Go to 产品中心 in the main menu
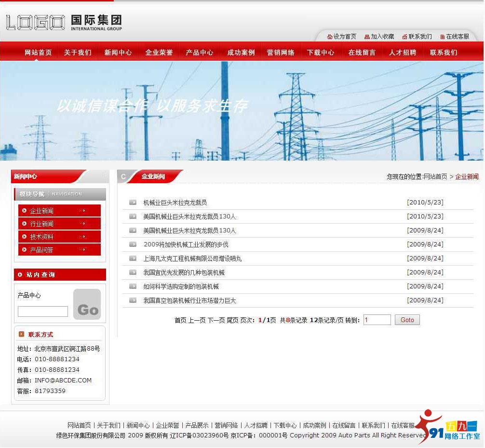This screenshot has width=485, height=448. [x=199, y=53]
